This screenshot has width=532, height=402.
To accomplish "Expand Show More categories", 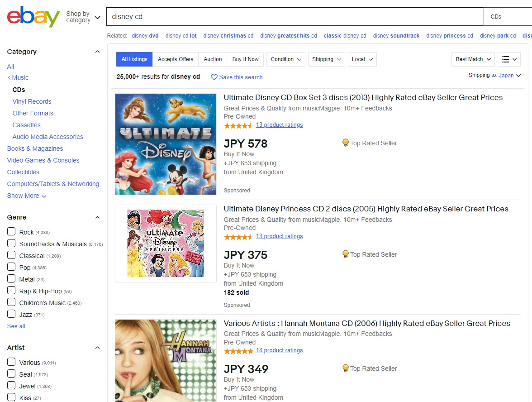I will pos(26,196).
